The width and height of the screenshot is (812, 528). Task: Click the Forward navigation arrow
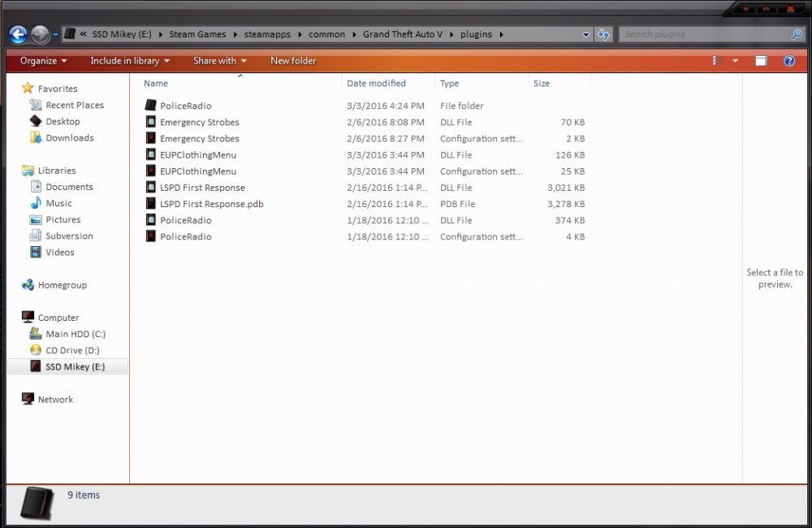[x=40, y=35]
